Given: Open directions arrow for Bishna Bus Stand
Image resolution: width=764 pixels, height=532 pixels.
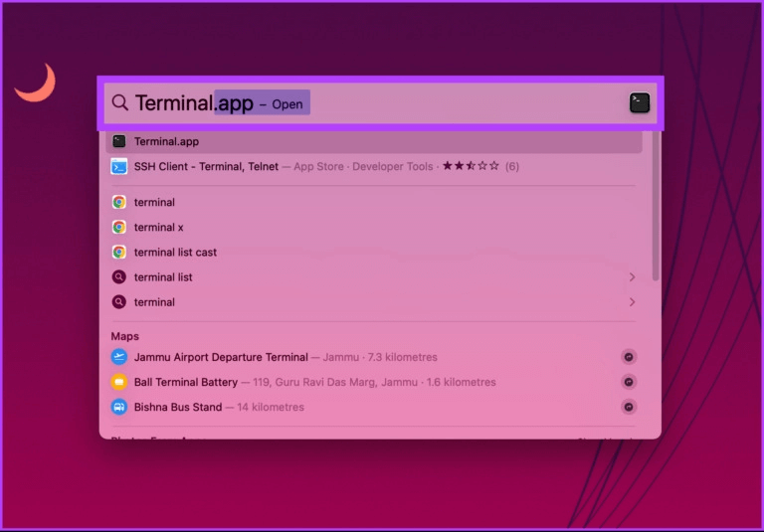Looking at the screenshot, I should [x=629, y=407].
